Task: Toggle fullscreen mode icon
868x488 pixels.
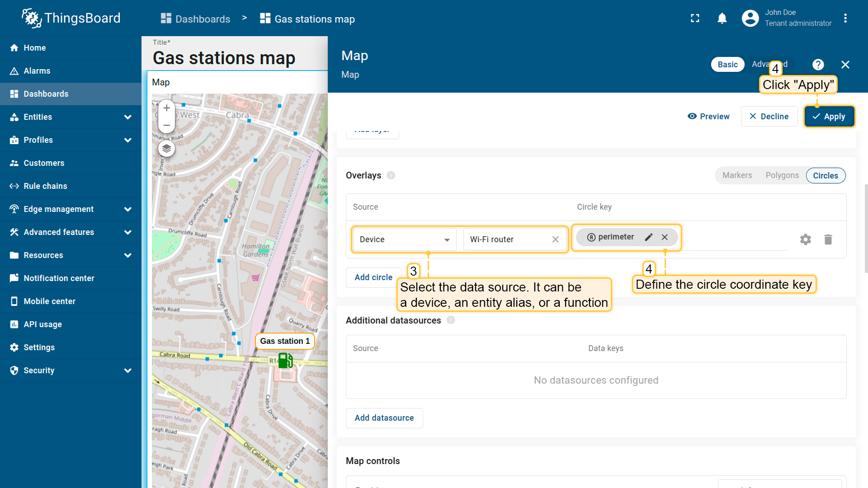Action: click(x=695, y=18)
